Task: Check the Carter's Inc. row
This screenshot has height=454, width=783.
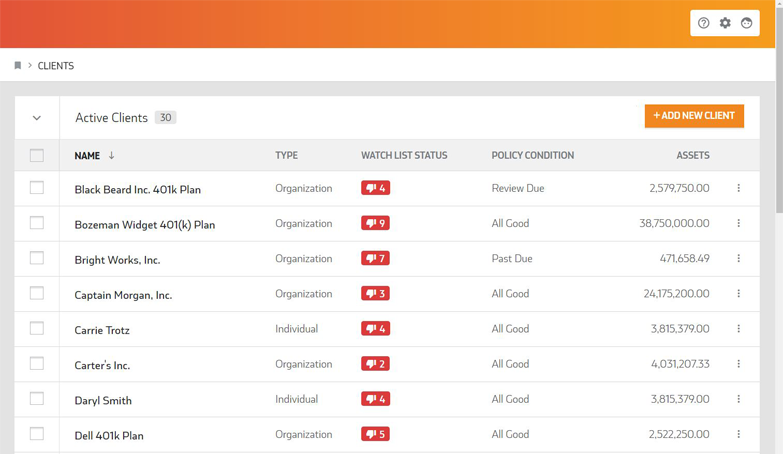Action: click(x=37, y=364)
